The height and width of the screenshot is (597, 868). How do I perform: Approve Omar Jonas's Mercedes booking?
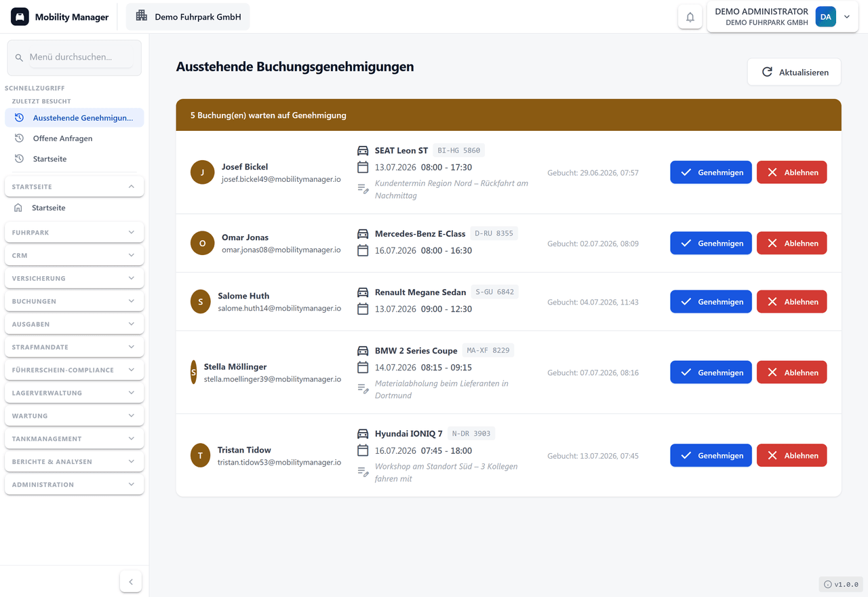point(711,243)
